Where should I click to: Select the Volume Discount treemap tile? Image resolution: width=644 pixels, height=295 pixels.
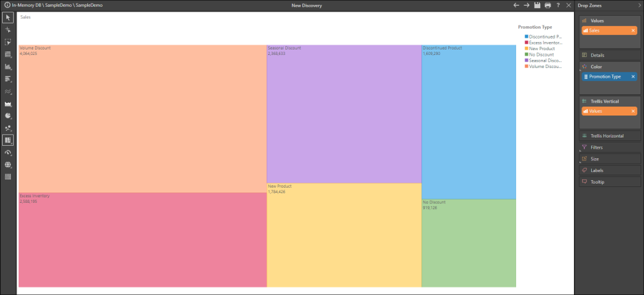coord(142,118)
